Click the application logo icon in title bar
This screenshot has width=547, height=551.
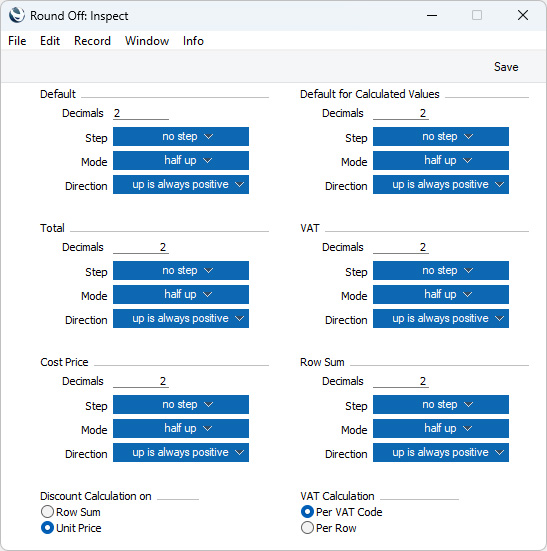(17, 15)
